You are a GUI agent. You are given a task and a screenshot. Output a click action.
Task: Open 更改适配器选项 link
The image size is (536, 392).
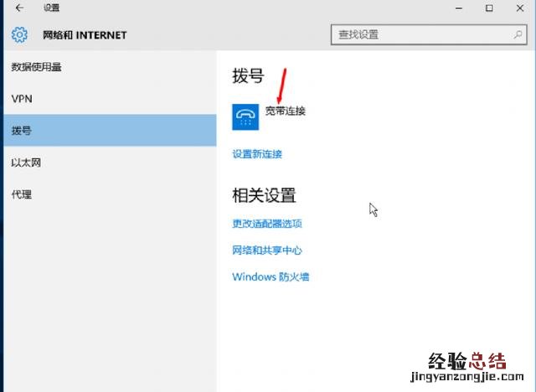coord(266,224)
